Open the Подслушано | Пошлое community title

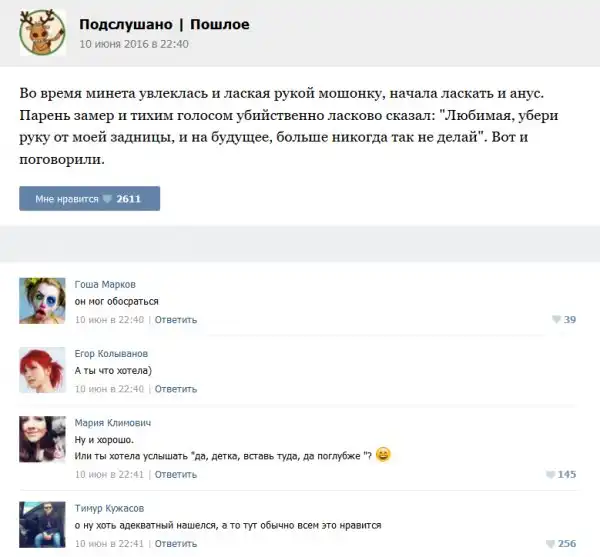click(x=164, y=24)
